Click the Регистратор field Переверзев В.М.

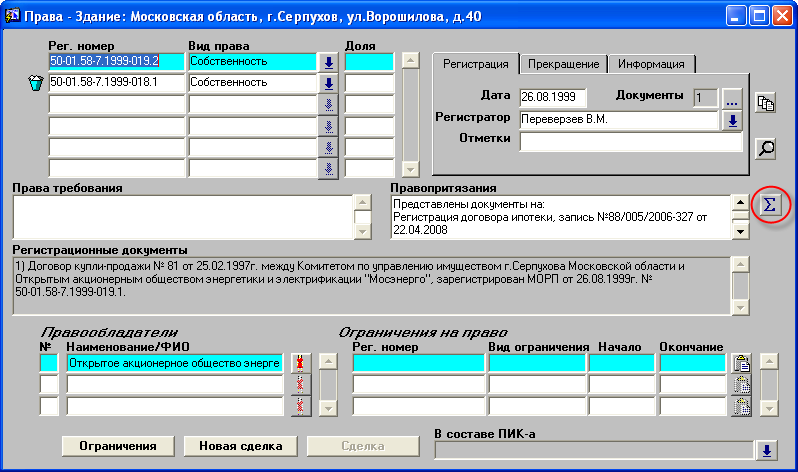[618, 120]
